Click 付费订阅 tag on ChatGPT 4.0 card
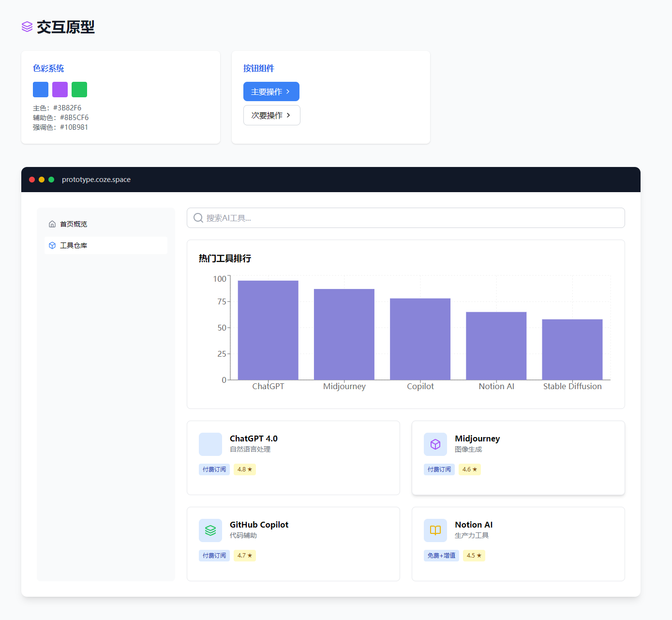Image resolution: width=672 pixels, height=620 pixels. point(214,469)
